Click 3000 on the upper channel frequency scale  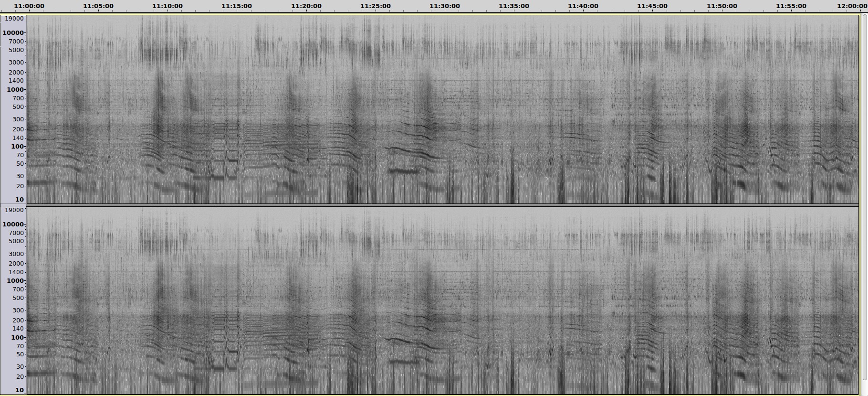[16, 63]
